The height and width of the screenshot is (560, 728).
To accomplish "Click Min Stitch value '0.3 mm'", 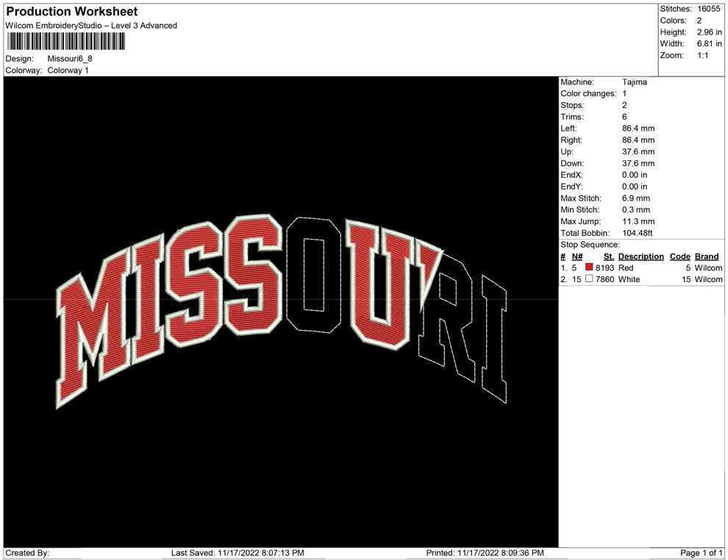I will (x=636, y=209).
